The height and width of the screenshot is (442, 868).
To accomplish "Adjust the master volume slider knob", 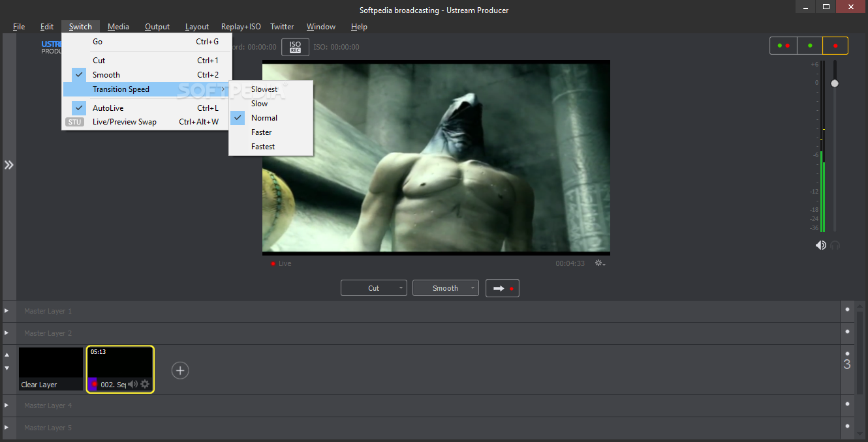I will pos(835,83).
